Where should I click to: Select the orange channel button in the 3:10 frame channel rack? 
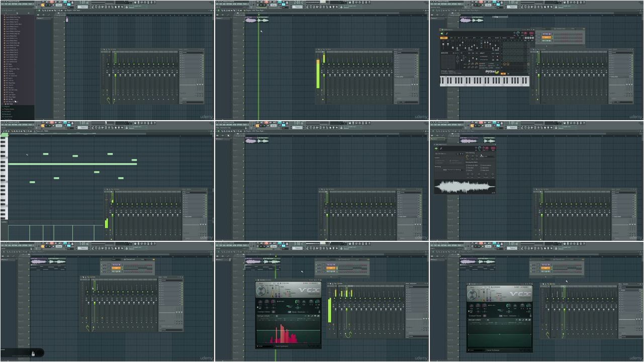[330, 268]
